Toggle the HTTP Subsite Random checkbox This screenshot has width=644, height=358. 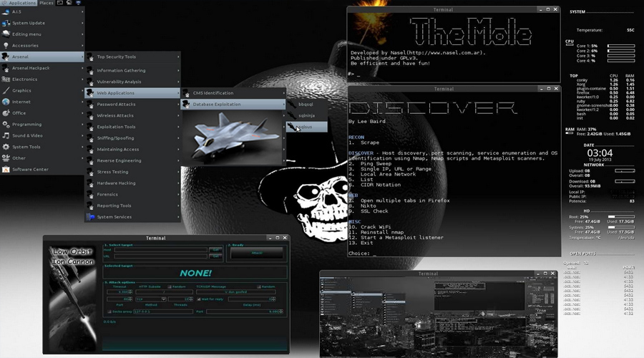click(170, 286)
